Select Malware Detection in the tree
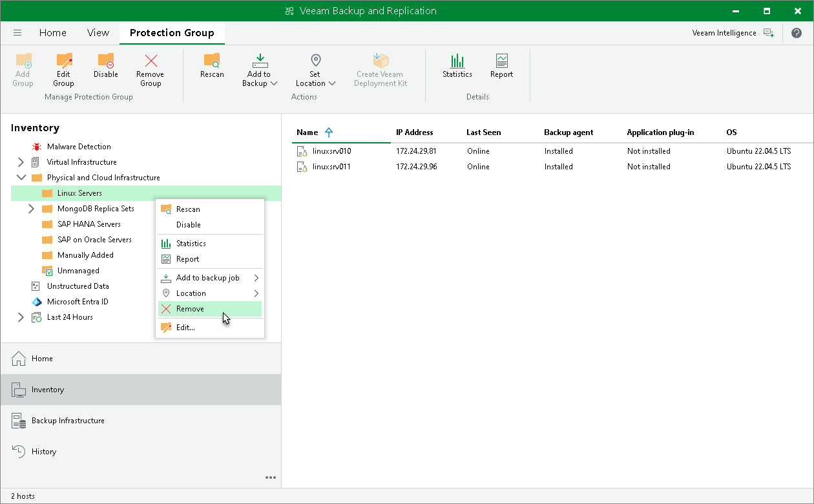 tap(79, 147)
